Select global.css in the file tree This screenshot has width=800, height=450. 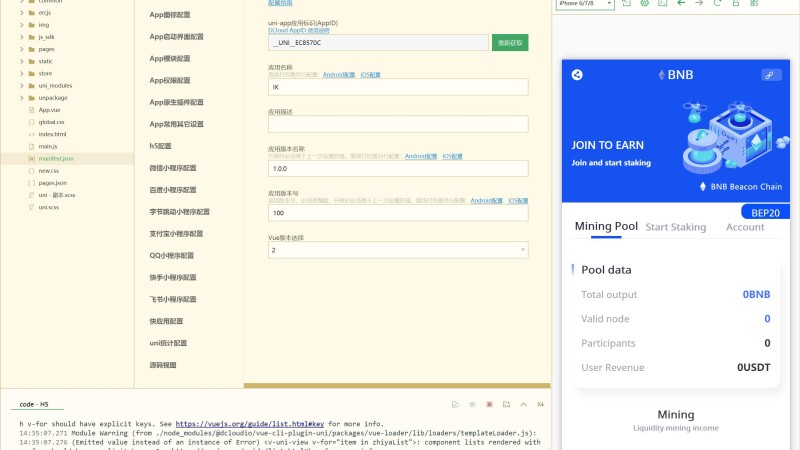coord(52,122)
